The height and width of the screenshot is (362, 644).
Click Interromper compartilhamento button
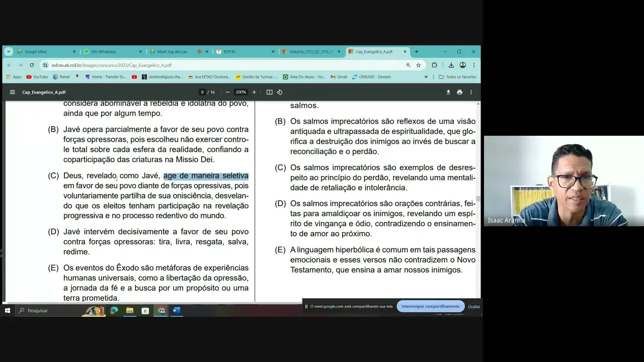pos(430,306)
